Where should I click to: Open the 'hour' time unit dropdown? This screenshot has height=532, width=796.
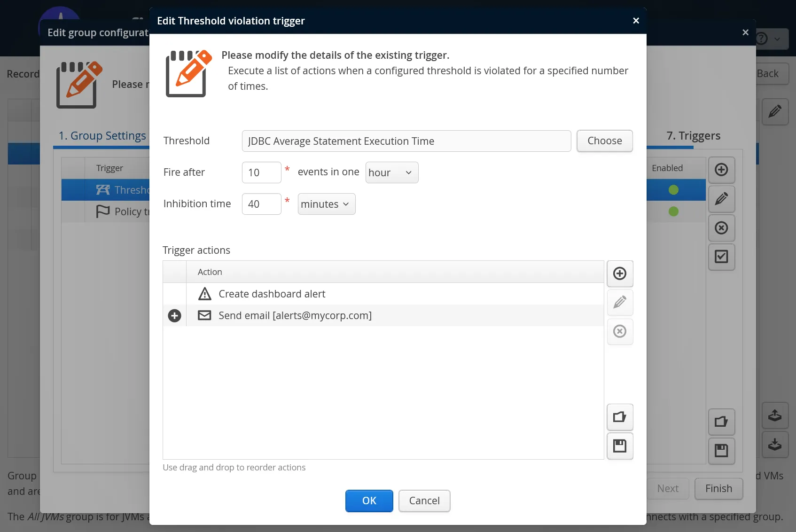coord(391,172)
